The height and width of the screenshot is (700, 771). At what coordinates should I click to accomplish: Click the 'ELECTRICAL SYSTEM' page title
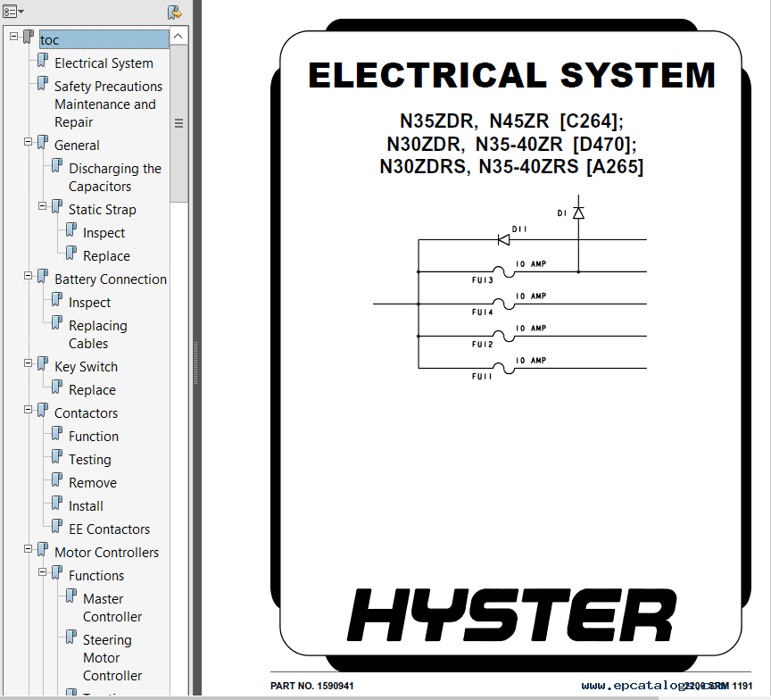tap(511, 75)
